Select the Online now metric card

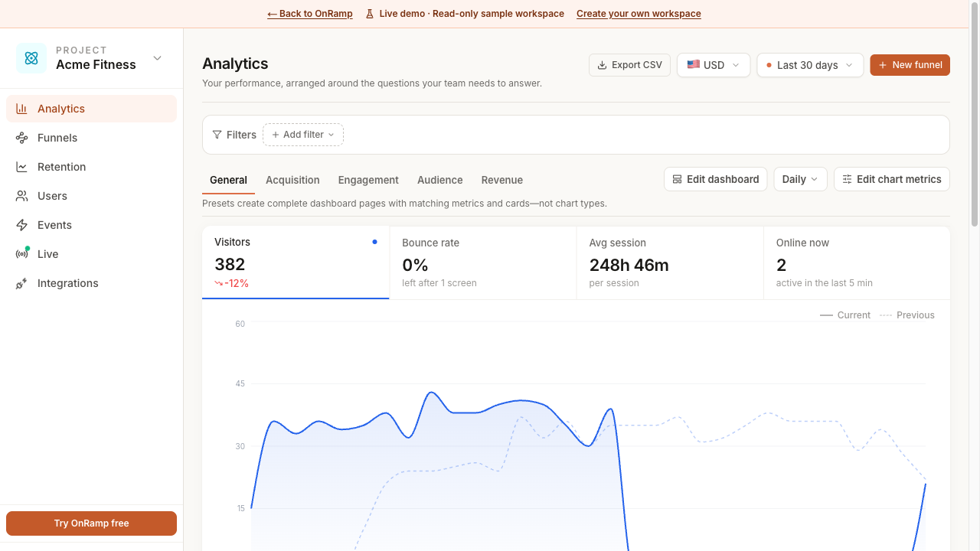point(857,262)
